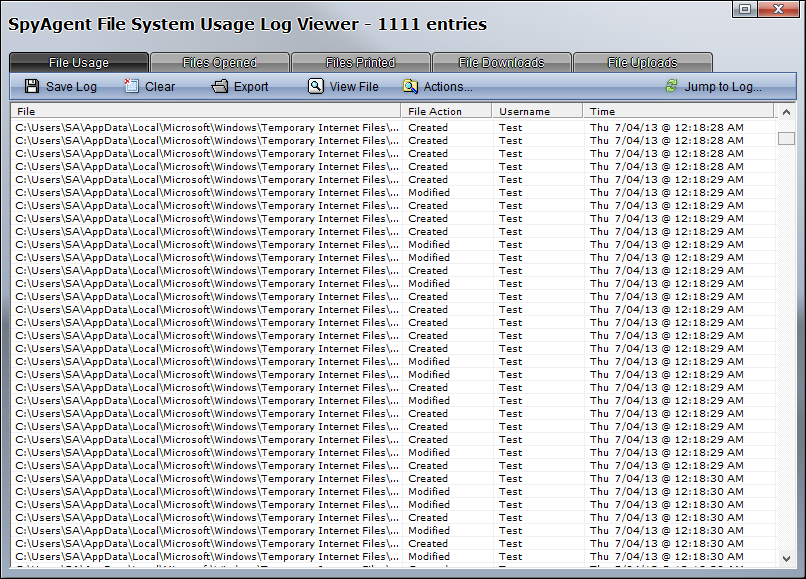Viewport: 806px width, 579px height.
Task: Click the Save Log floppy disk icon
Action: (32, 87)
